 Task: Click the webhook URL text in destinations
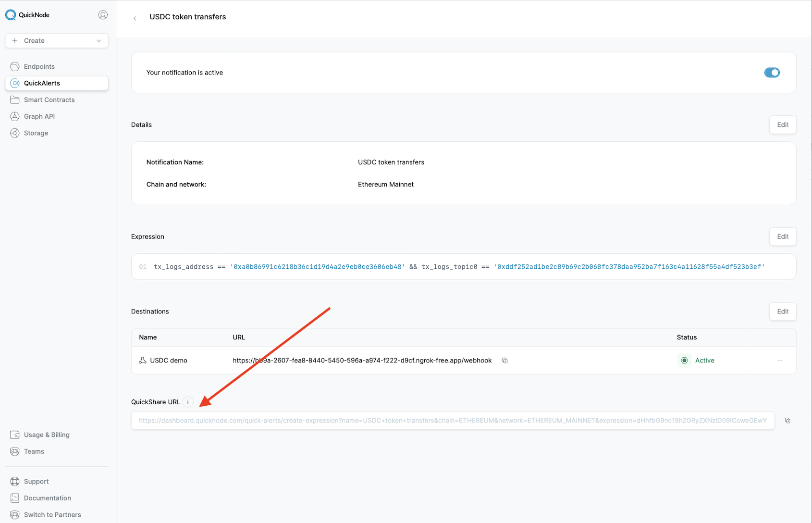[362, 361]
